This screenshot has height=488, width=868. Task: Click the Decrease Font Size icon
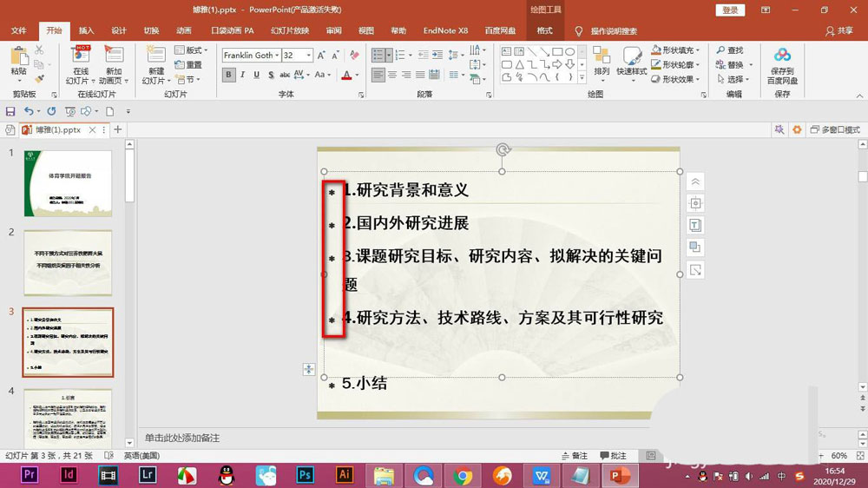335,56
